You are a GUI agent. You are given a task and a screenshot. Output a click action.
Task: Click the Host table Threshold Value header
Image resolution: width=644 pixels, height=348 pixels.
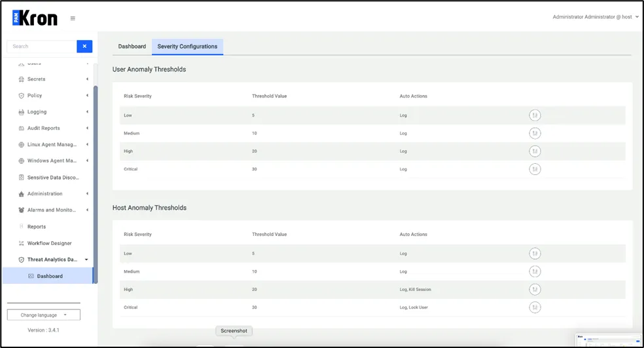(270, 235)
